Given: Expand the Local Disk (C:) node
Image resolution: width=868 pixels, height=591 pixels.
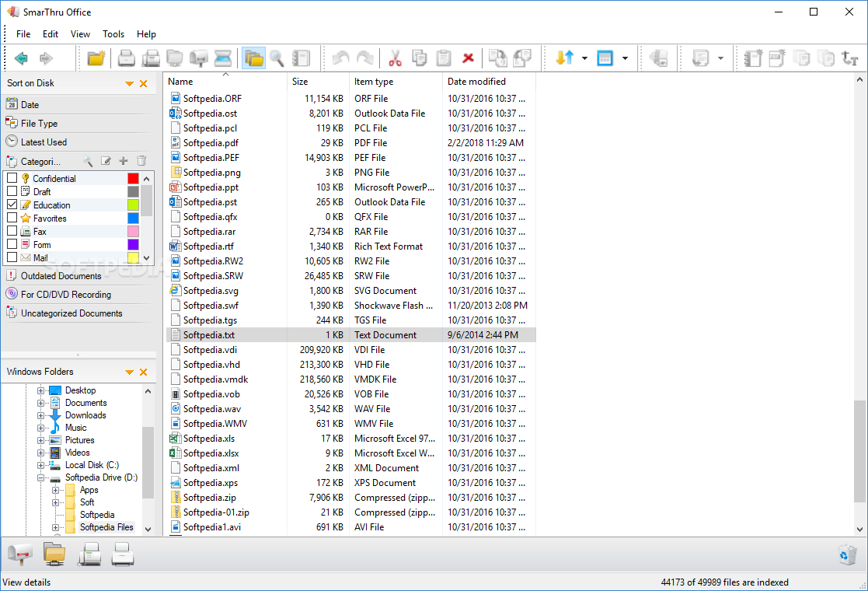Looking at the screenshot, I should [40, 465].
